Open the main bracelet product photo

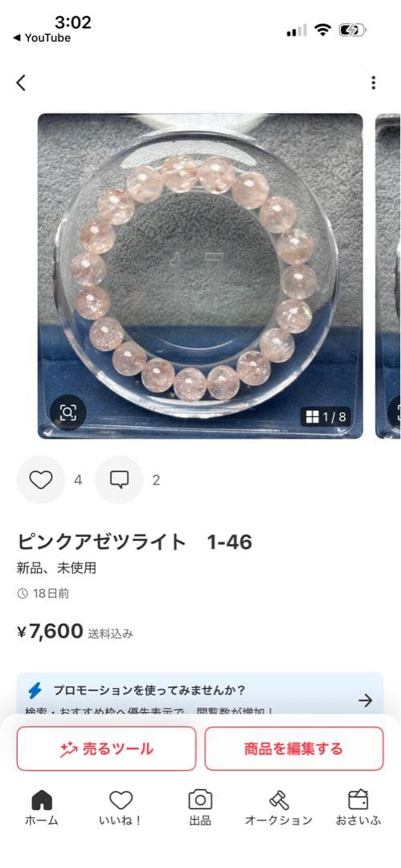200,276
